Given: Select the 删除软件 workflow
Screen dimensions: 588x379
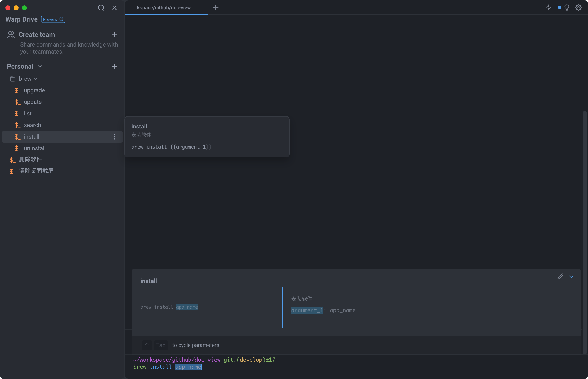Looking at the screenshot, I should tap(62, 160).
